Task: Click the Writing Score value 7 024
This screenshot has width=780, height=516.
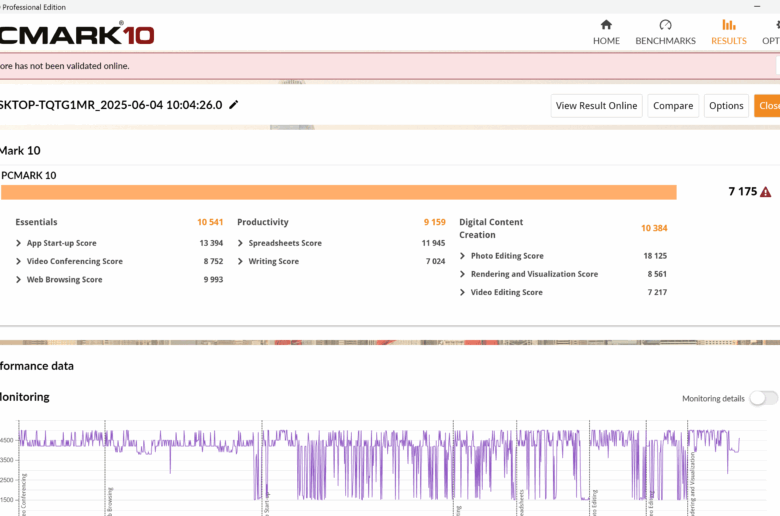Action: [x=435, y=261]
